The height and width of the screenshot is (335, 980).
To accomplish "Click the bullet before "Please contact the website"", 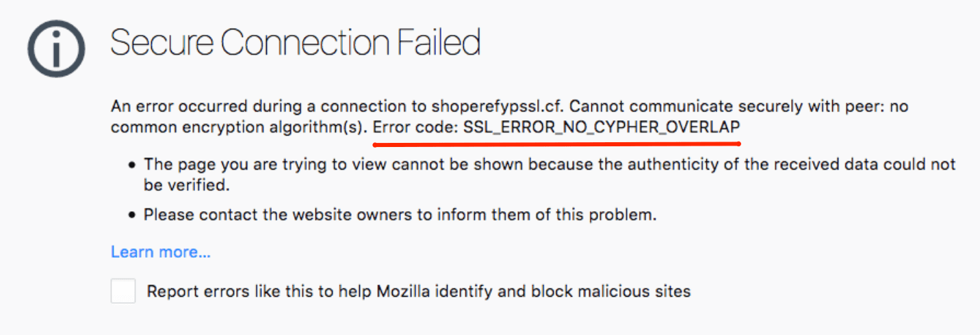I will [x=132, y=215].
